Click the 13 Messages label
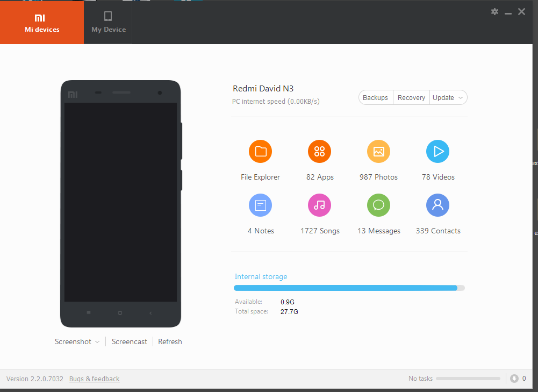This screenshot has width=538, height=392. click(x=379, y=231)
